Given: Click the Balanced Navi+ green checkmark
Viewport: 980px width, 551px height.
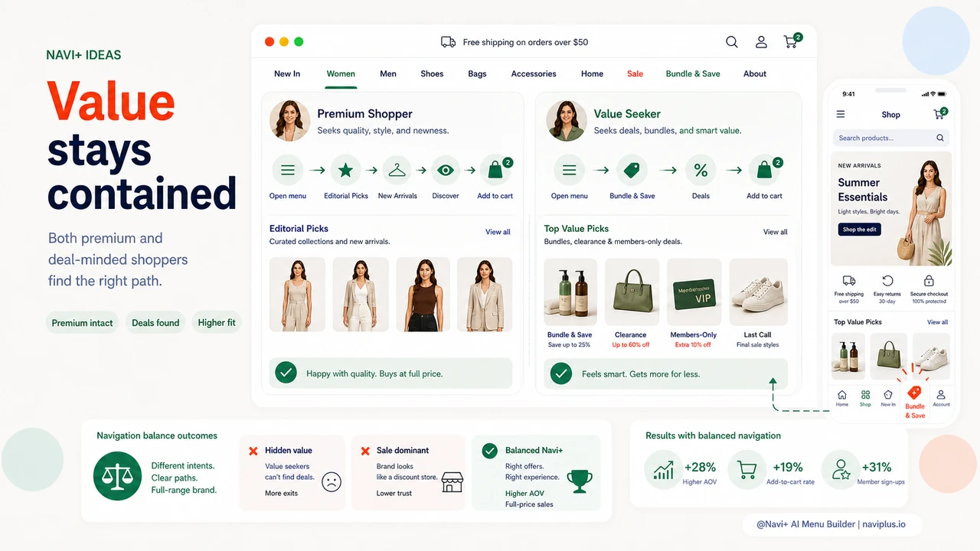Looking at the screenshot, I should (489, 451).
